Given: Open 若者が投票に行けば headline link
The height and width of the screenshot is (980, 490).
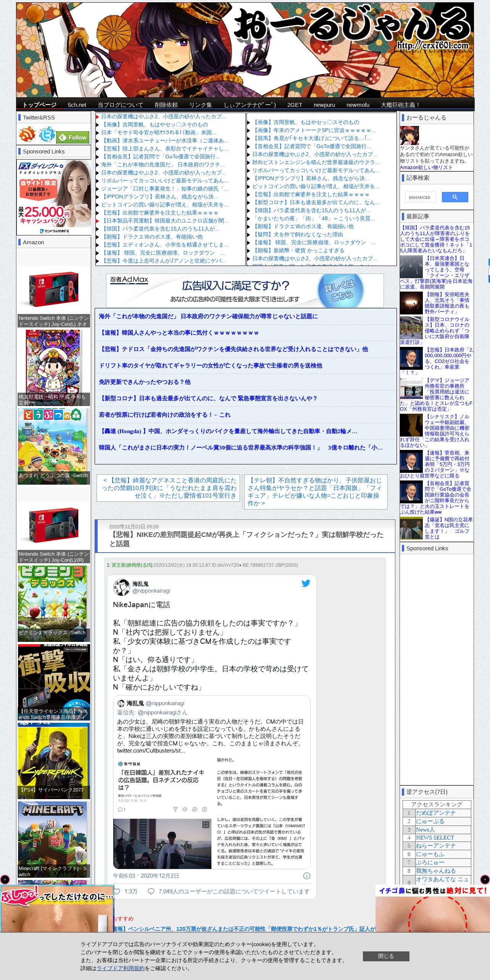Looking at the screenshot, I should pyautogui.click(x=164, y=415).
